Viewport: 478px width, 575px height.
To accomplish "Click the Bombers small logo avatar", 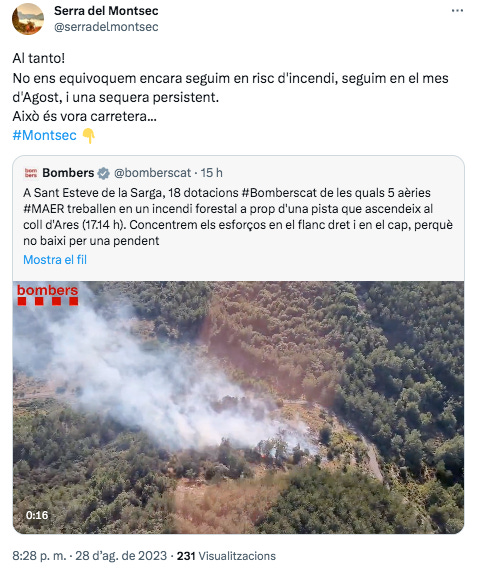I will pyautogui.click(x=31, y=173).
